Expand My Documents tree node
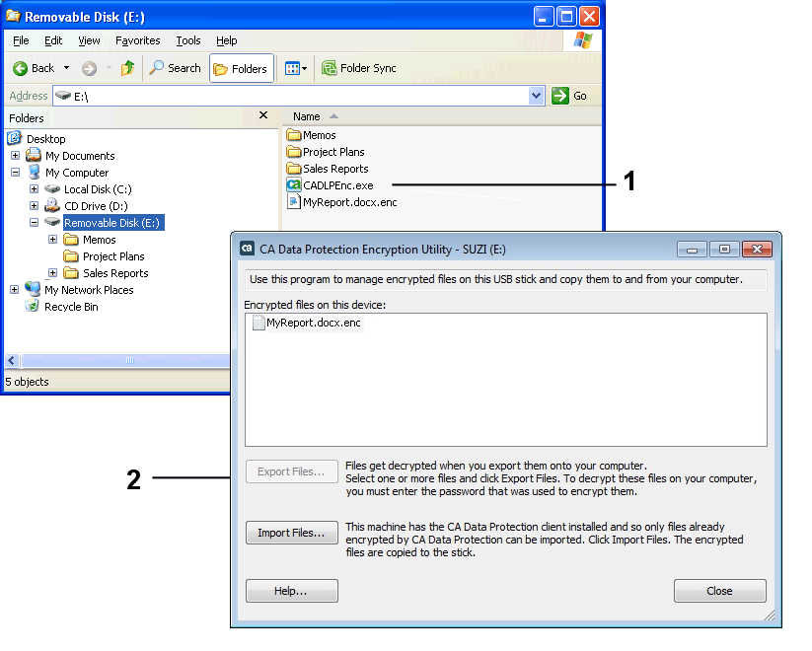The width and height of the screenshot is (812, 651). [x=15, y=156]
